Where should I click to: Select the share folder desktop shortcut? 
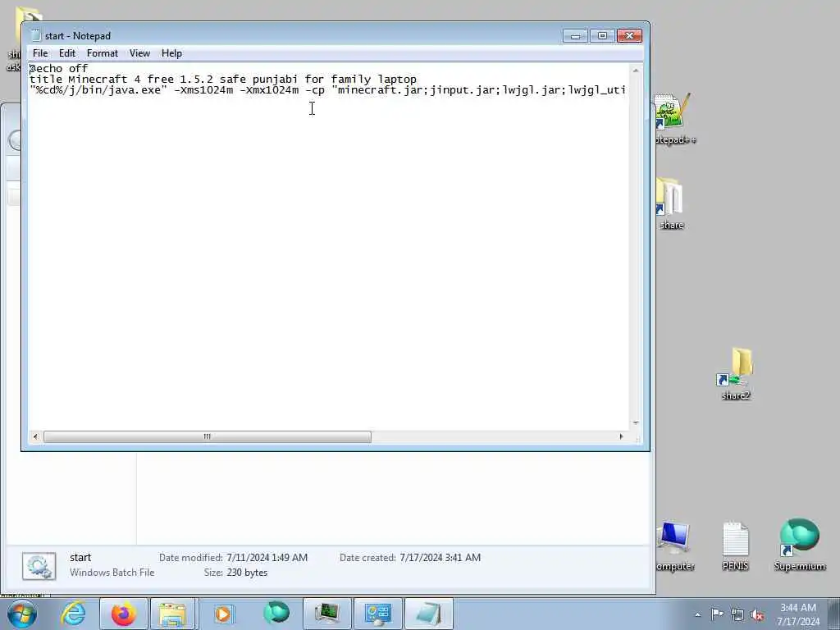coord(671,203)
